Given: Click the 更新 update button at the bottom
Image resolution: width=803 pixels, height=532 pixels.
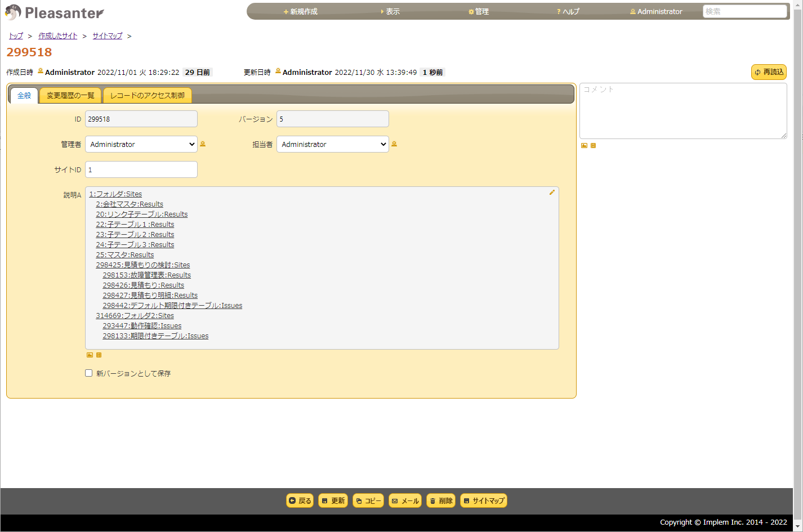Looking at the screenshot, I should pyautogui.click(x=333, y=500).
